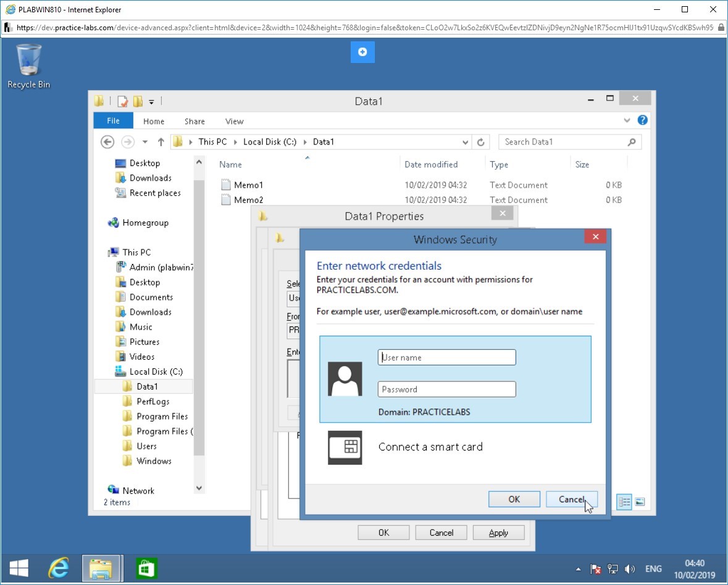
Task: Confirm credentials with OK in Windows Security
Action: click(514, 499)
